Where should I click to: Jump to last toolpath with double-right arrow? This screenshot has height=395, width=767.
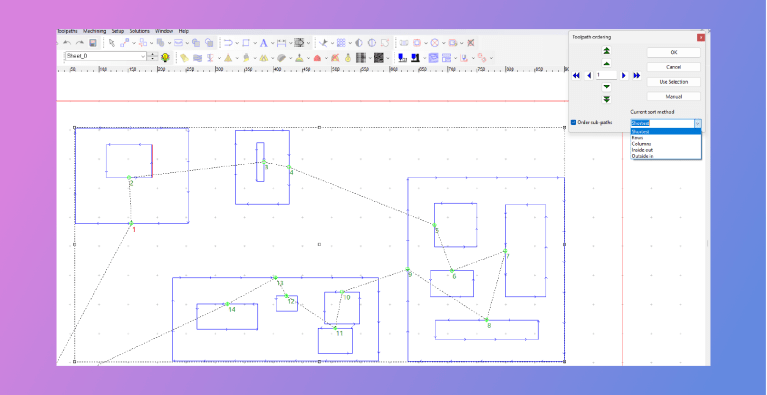636,75
